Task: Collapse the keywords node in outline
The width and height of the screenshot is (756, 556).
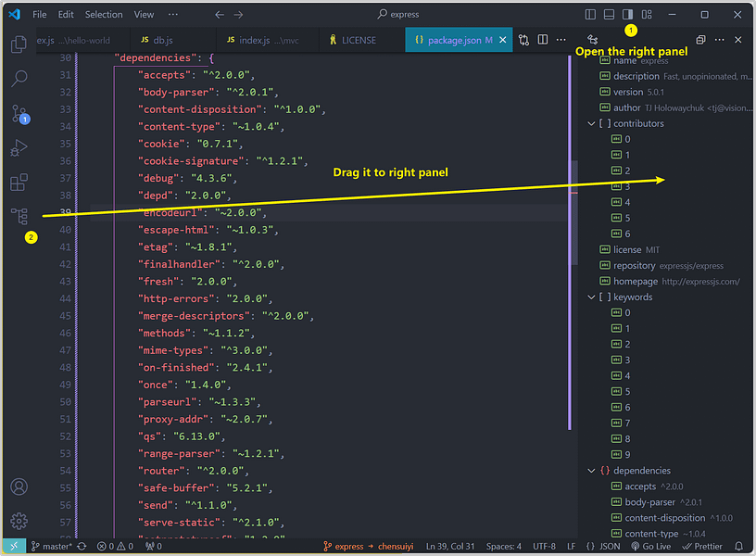Action: coord(591,297)
